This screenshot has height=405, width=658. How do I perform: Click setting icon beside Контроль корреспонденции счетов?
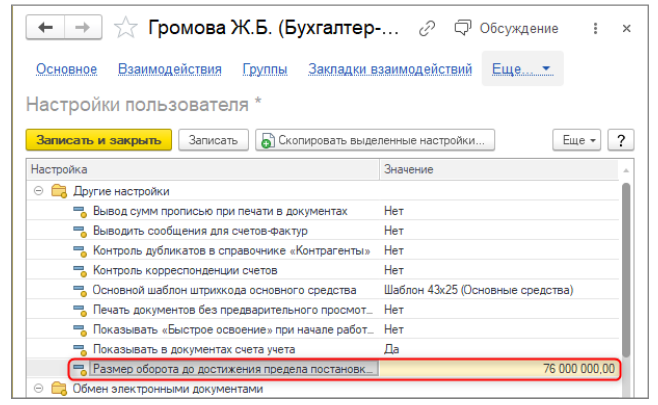pos(80,270)
